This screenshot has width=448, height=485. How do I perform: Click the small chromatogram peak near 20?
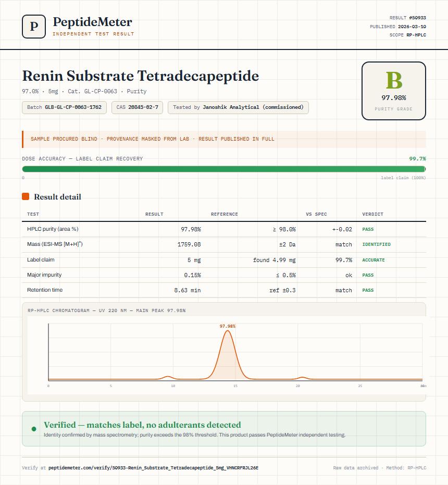click(x=302, y=377)
